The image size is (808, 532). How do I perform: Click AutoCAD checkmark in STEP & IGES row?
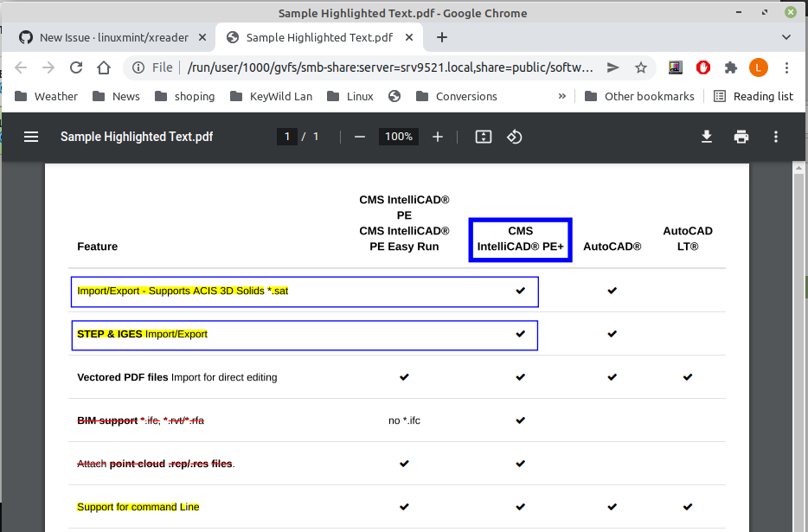point(612,334)
